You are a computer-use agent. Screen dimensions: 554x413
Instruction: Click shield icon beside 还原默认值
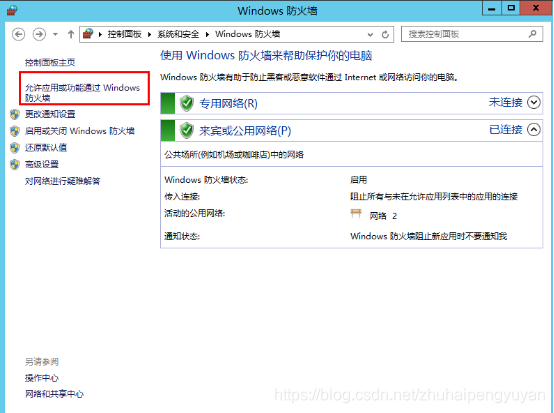coord(14,148)
